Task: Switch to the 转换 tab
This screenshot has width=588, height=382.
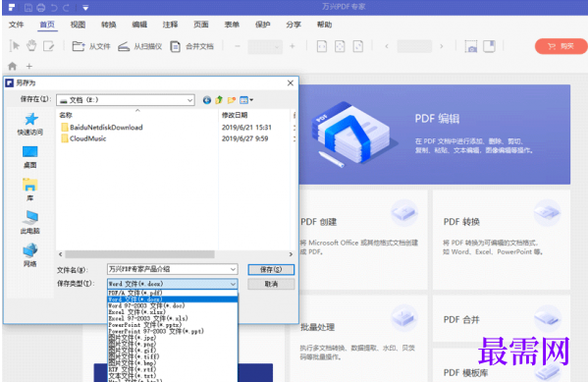Action: pyautogui.click(x=109, y=25)
